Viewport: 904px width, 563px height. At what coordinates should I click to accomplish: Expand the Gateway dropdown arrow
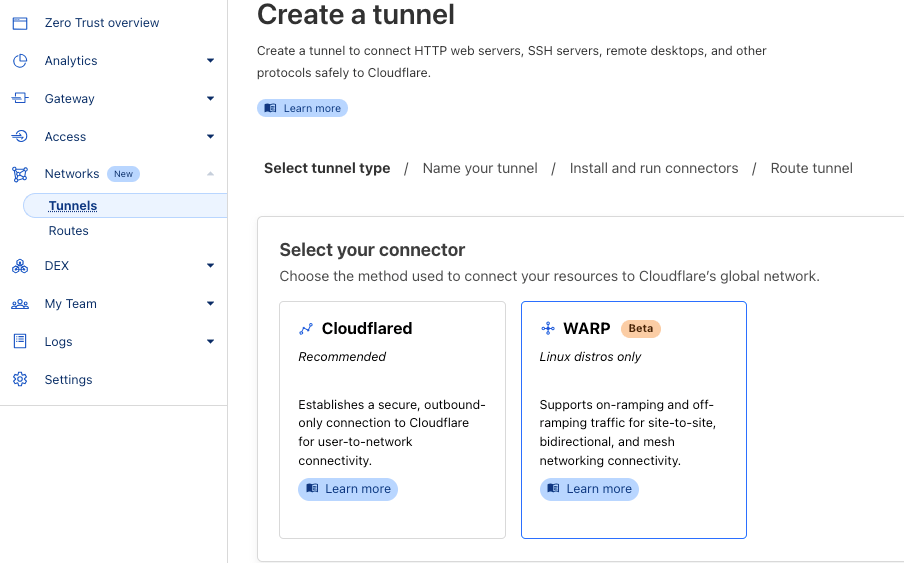click(210, 99)
